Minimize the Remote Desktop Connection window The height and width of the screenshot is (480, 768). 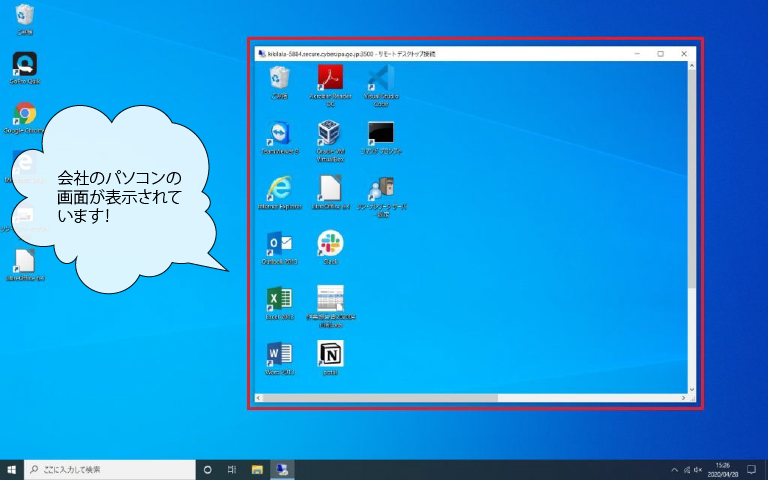click(x=637, y=54)
